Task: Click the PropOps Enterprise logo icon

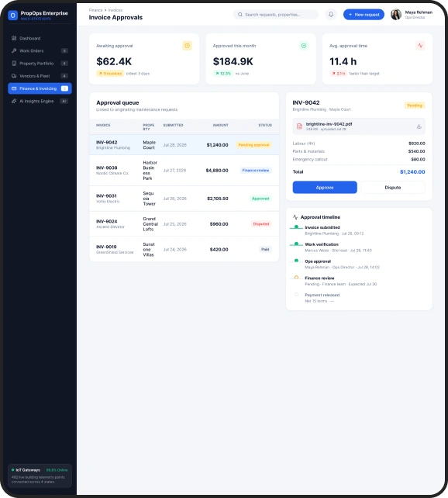Action: pyautogui.click(x=12, y=15)
